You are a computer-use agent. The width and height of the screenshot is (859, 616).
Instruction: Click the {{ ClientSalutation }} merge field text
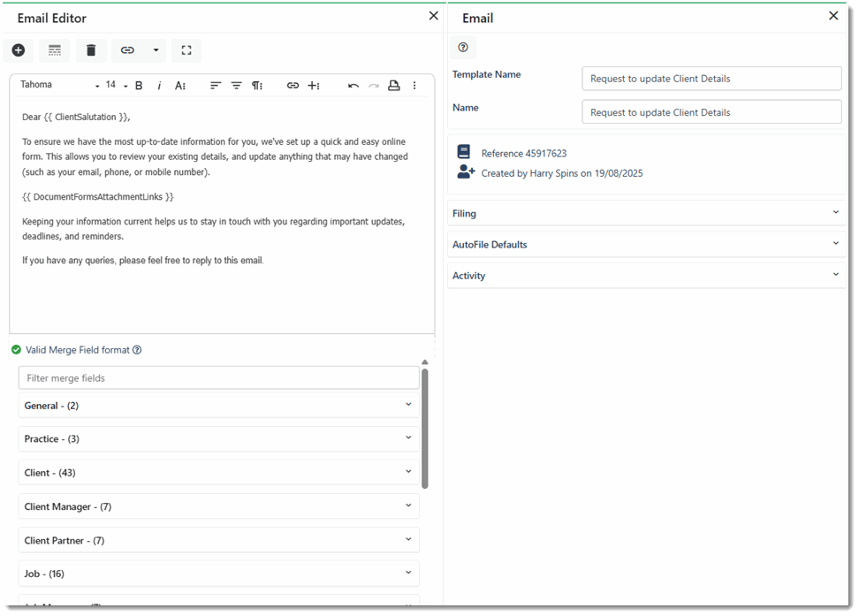[87, 117]
